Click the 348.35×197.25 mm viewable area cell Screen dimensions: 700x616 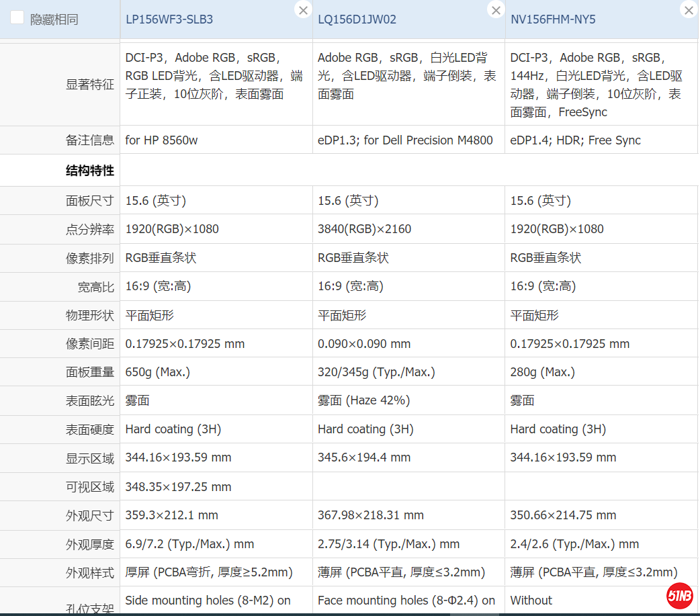point(178,487)
